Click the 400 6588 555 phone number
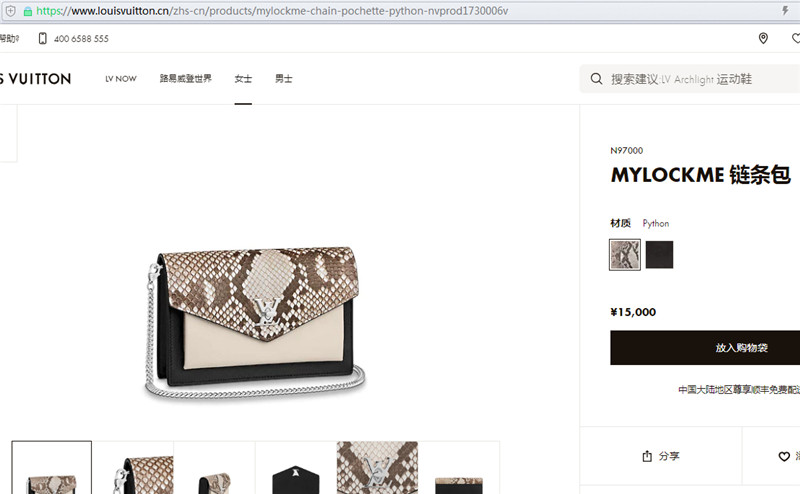This screenshot has width=800, height=494. [81, 39]
